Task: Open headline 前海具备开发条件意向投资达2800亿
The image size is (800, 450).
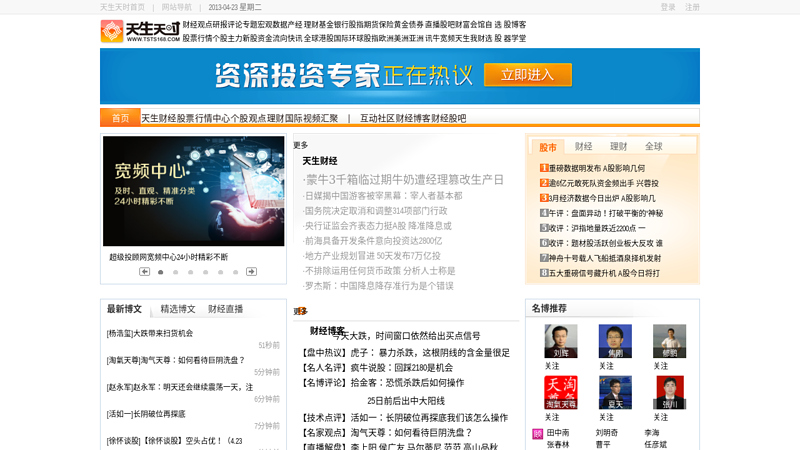Action: coord(372,240)
